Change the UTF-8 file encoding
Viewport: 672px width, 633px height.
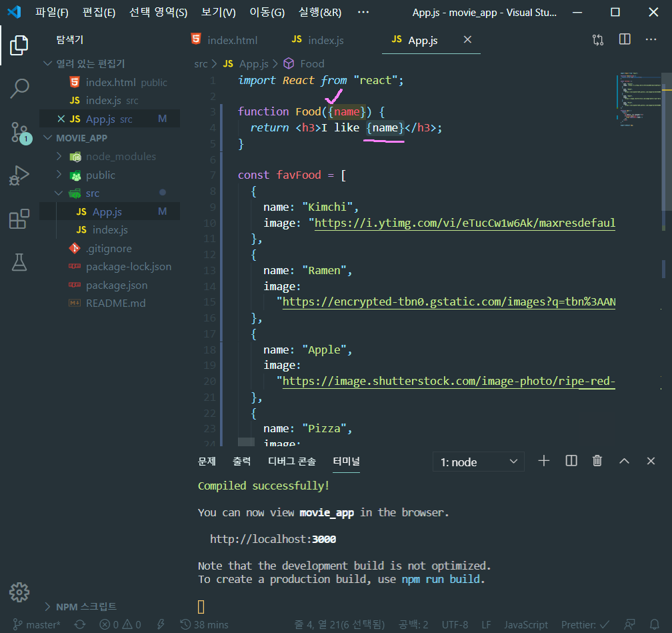pos(455,625)
